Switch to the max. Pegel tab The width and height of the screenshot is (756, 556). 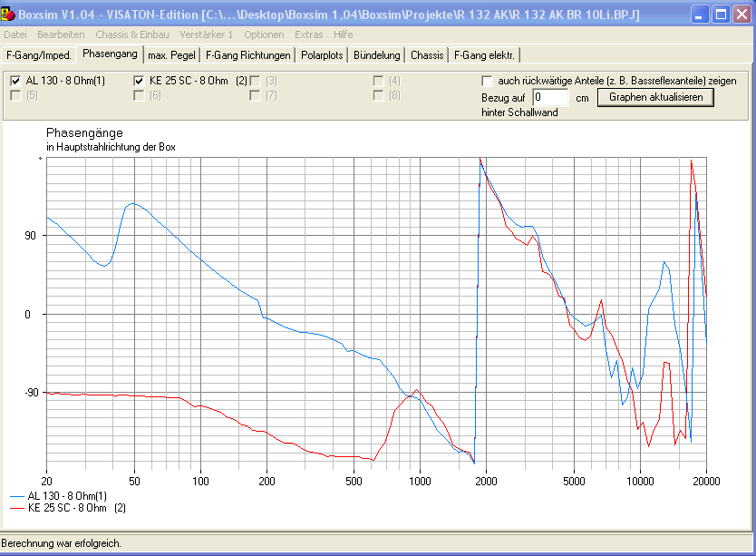coord(171,55)
